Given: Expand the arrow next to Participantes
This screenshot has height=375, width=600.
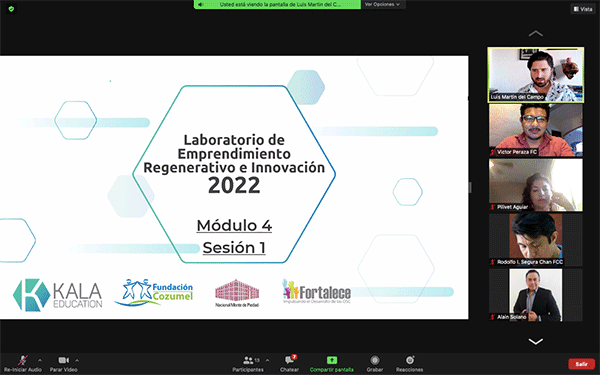Looking at the screenshot, I should pos(267,360).
